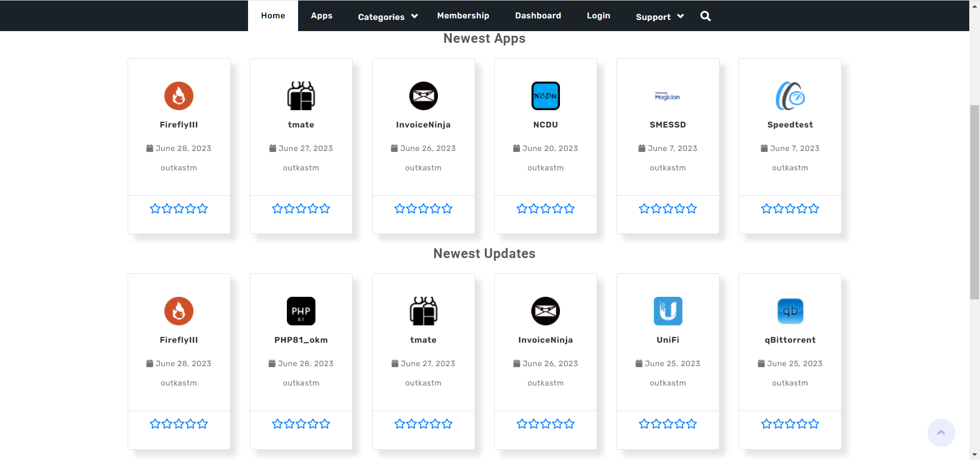Screen dimensions: 980x460
Task: Click June 28, 2023 date on PHP81_okm
Action: pos(306,364)
